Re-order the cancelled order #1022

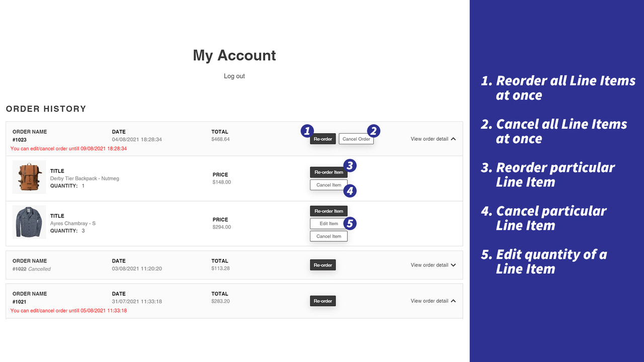[323, 264]
